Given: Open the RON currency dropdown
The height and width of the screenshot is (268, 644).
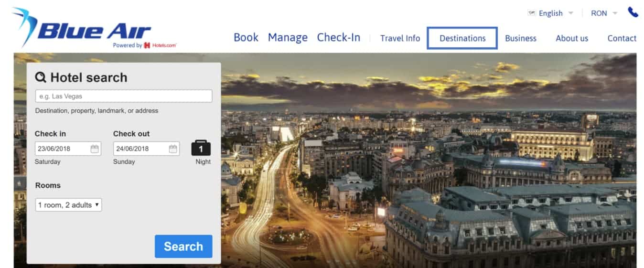Looking at the screenshot, I should 604,13.
